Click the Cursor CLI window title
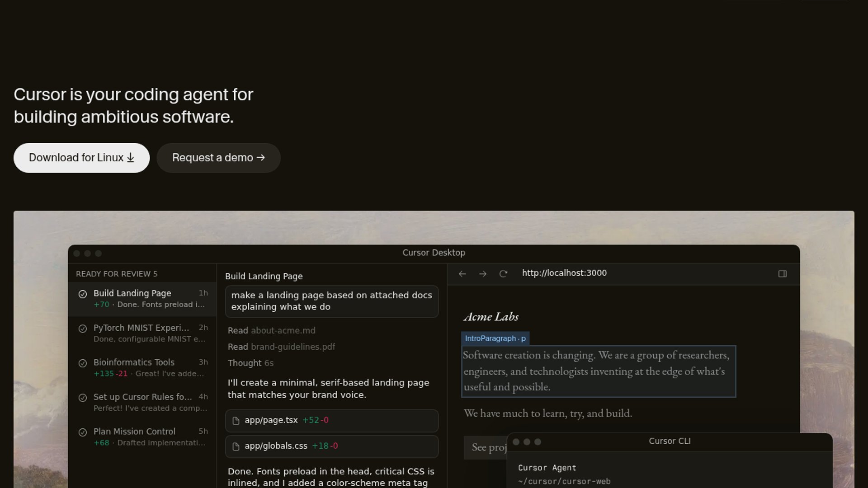868x488 pixels. (670, 441)
